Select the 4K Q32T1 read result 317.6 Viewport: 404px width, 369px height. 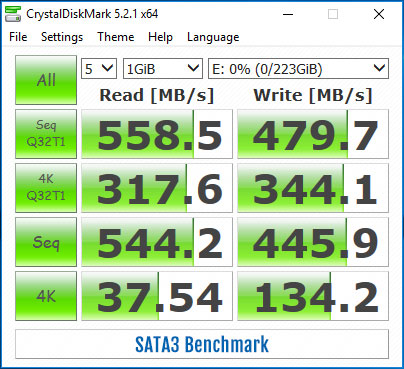tap(157, 188)
